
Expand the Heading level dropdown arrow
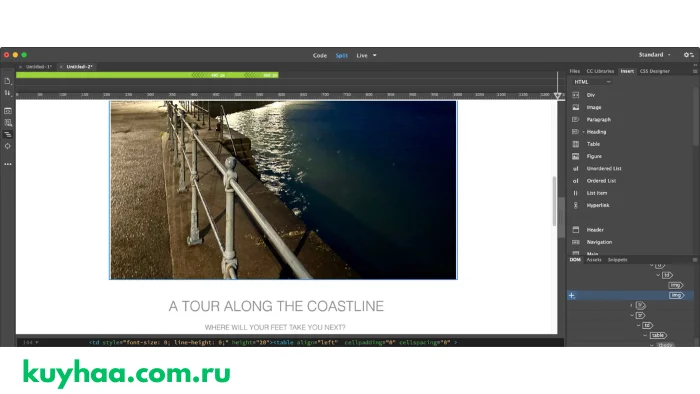coord(583,132)
